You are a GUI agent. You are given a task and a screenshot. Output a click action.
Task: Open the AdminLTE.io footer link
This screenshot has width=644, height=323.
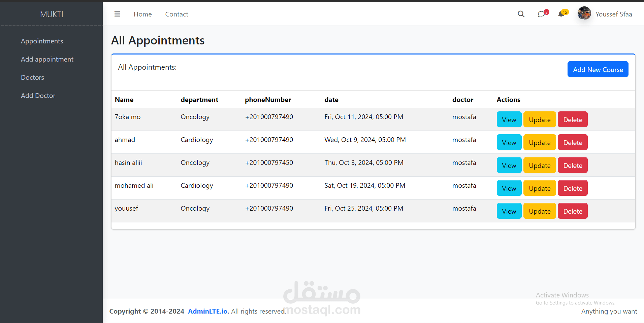pyautogui.click(x=208, y=311)
